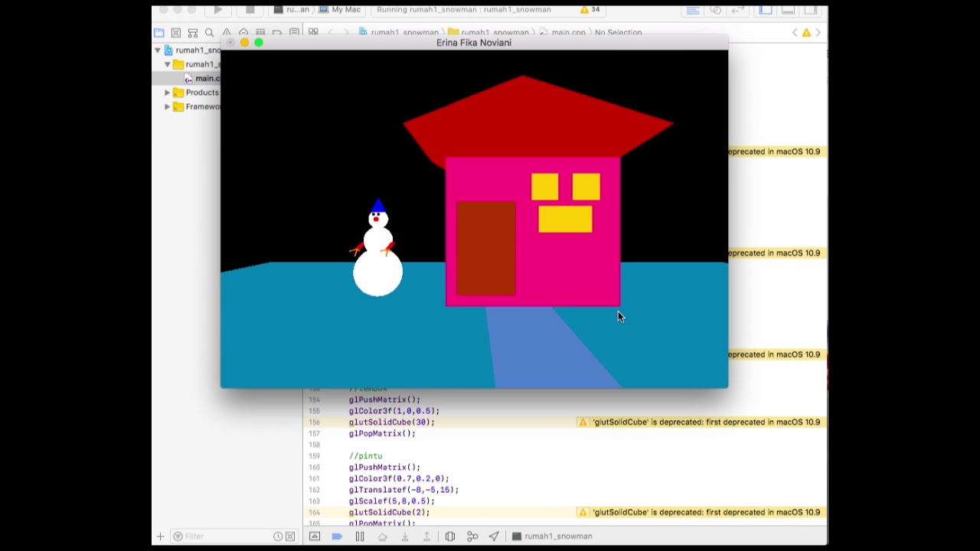The width and height of the screenshot is (980, 551).
Task: Stop the running rumah1_snowman app
Action: (x=250, y=10)
